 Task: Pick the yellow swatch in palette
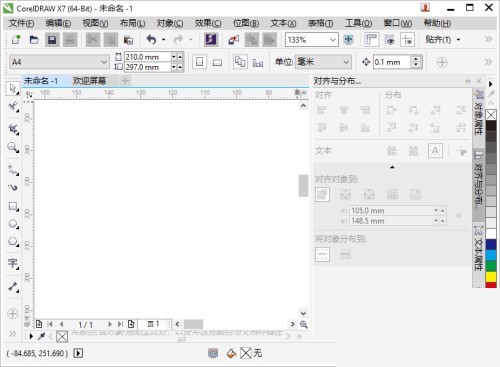pos(491,277)
